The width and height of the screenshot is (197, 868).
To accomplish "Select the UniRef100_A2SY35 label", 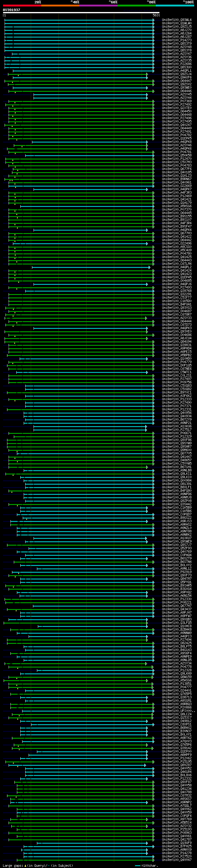I will (x=176, y=61).
